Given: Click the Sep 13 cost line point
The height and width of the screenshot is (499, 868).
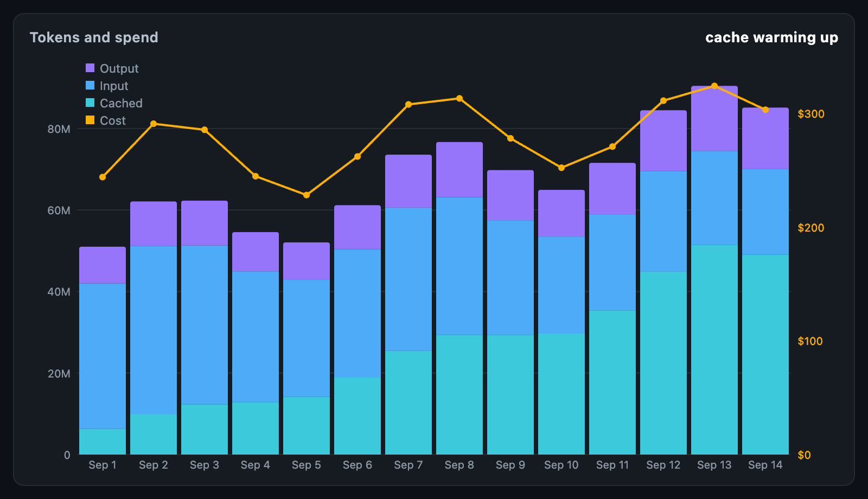Looking at the screenshot, I should [x=714, y=86].
